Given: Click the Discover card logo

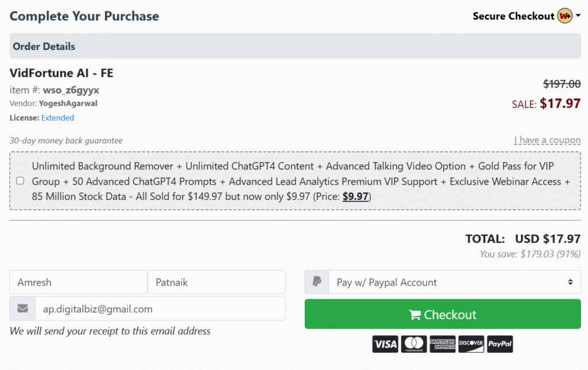Looking at the screenshot, I should click(x=471, y=344).
